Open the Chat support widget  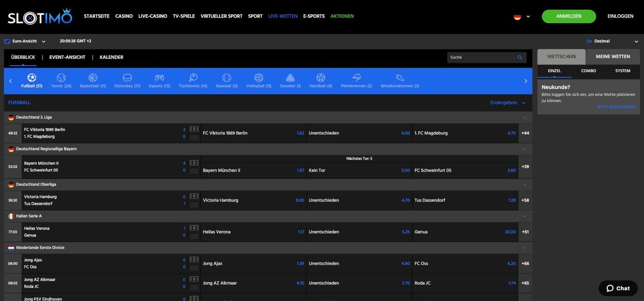(617, 288)
